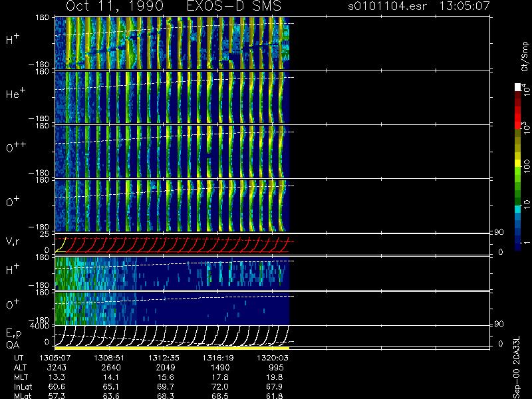532x399 pixels.
Task: Select the "EXOS-D SMS" title text
Action: coord(234,6)
